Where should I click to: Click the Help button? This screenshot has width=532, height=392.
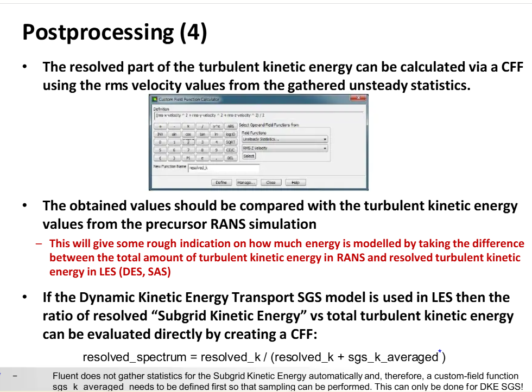pos(295,182)
